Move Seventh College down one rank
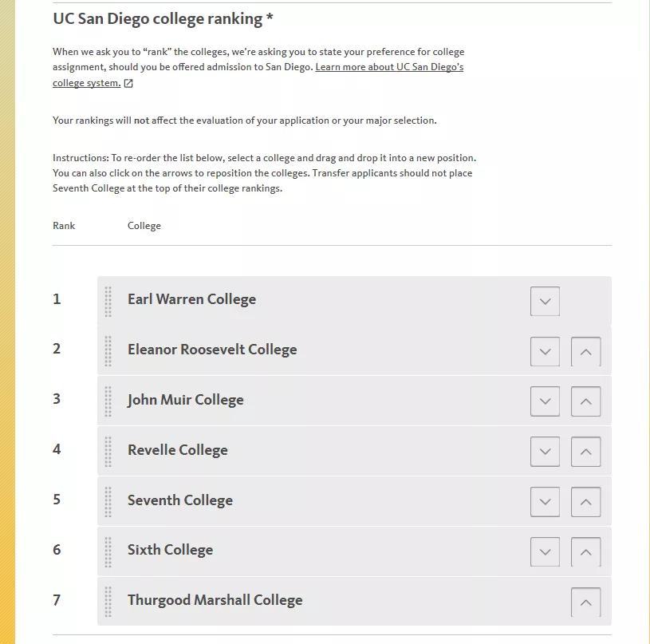Viewport: 650px width, 644px height. coord(545,502)
